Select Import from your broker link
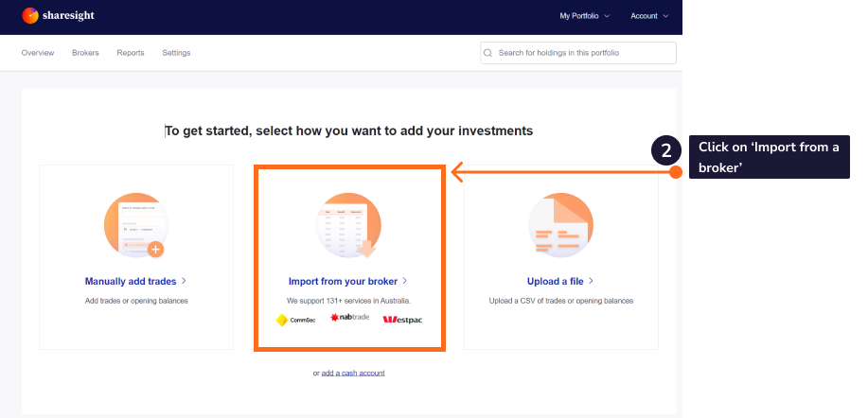This screenshot has height=418, width=868. click(x=344, y=282)
